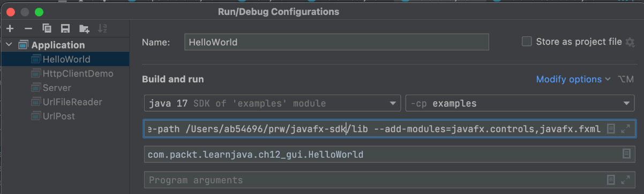Open gear settings next to Store as project file
The width and height of the screenshot is (644, 194).
630,42
